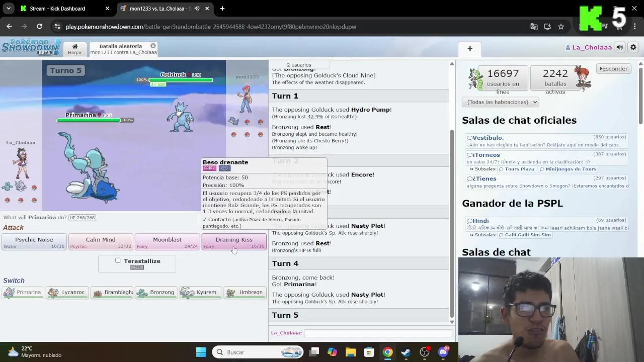Click the La_Cholaaa username at top right
Image resolution: width=644 pixels, height=362 pixels.
589,47
